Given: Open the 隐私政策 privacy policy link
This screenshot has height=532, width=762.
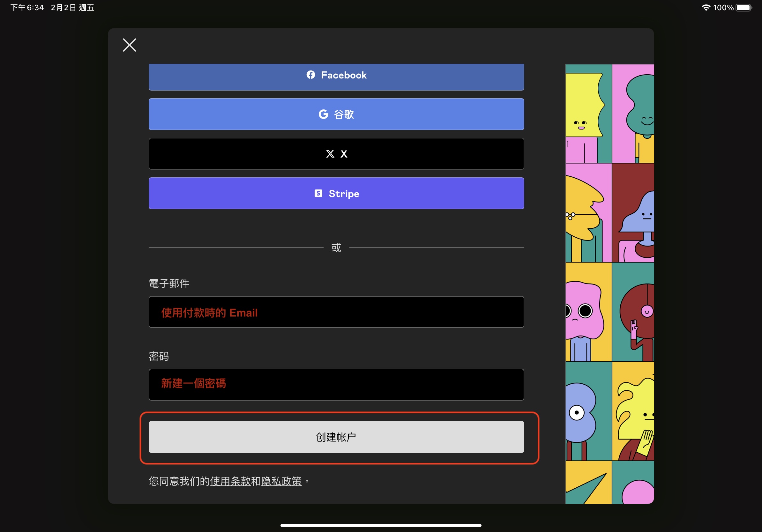Looking at the screenshot, I should point(281,481).
